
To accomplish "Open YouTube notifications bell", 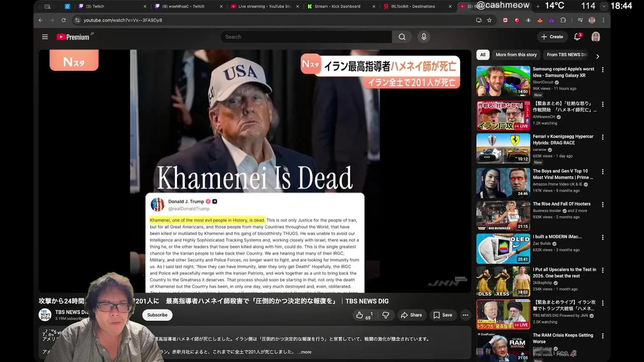I will point(578,37).
